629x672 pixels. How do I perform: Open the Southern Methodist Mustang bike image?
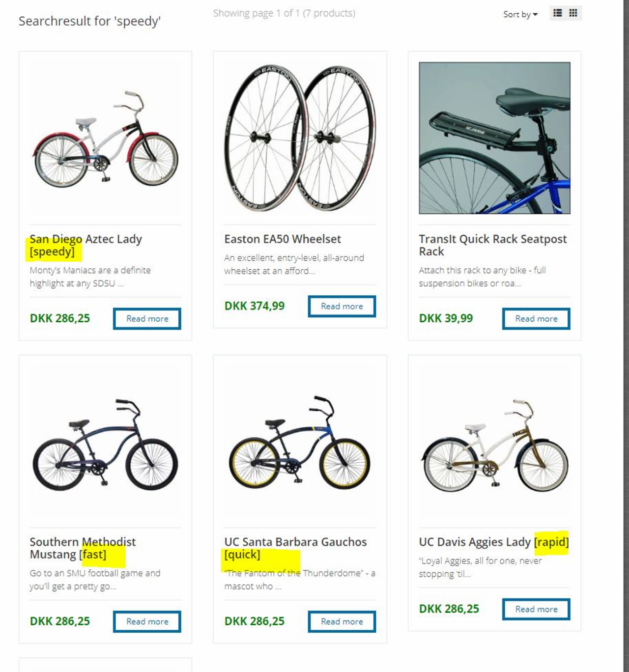[x=105, y=445]
